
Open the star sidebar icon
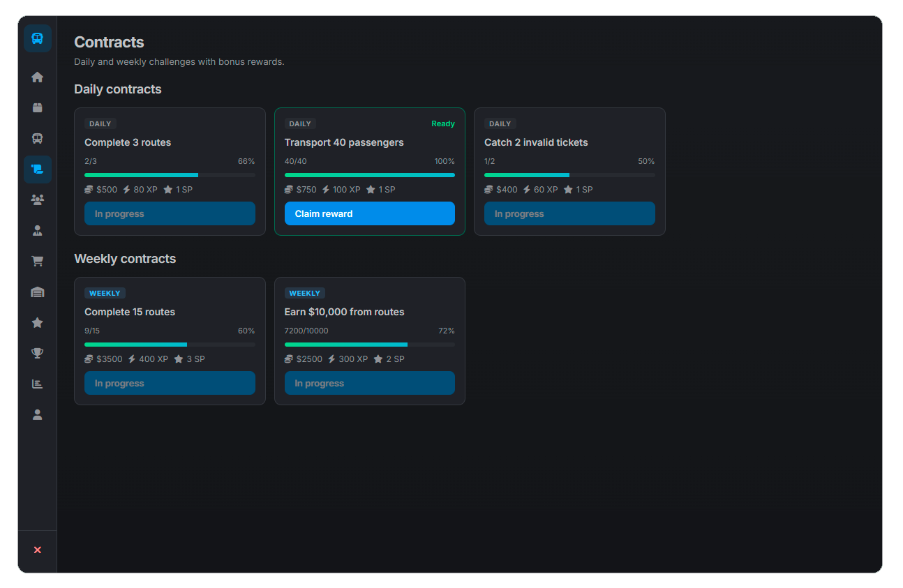38,323
